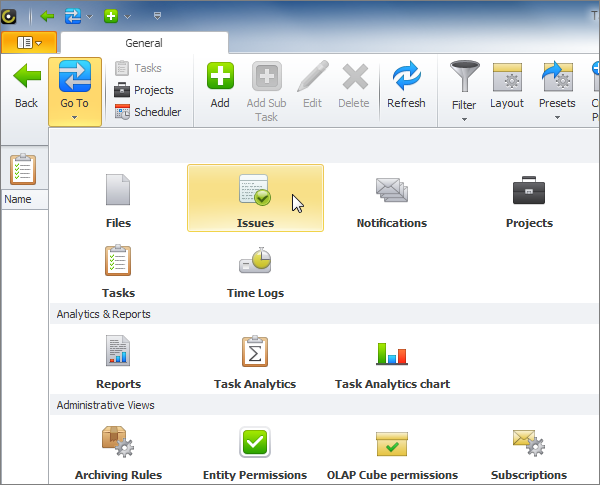Open Tasks clipboard in the Go To menu

118,268
